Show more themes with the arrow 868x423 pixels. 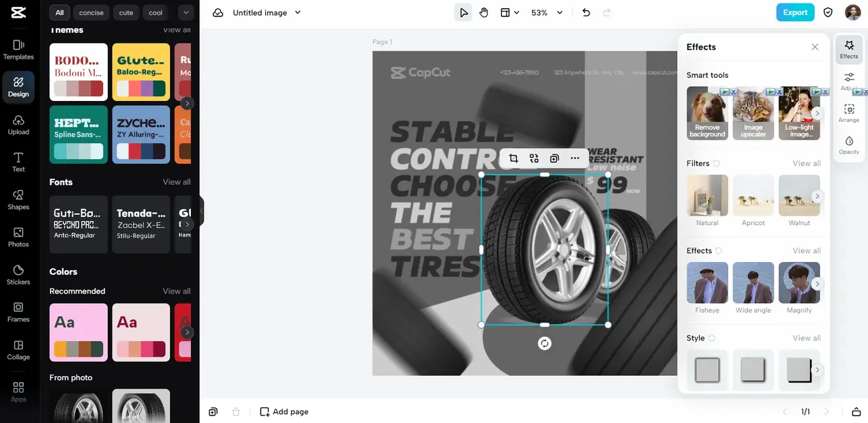pos(187,103)
